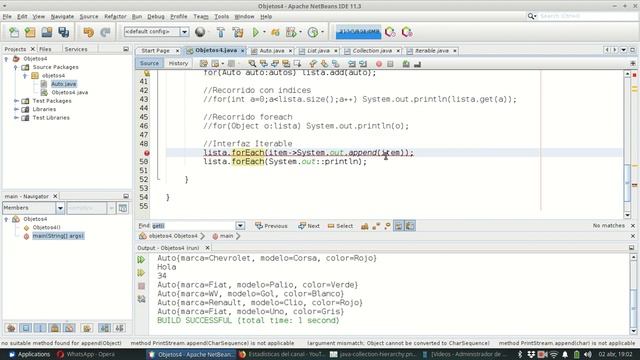Open the Run Project dropdown arrow
Screen dimensions: 640x360
(264, 32)
